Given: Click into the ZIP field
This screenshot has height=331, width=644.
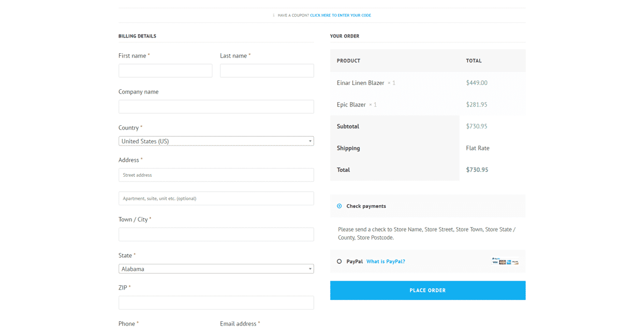Looking at the screenshot, I should (x=216, y=303).
